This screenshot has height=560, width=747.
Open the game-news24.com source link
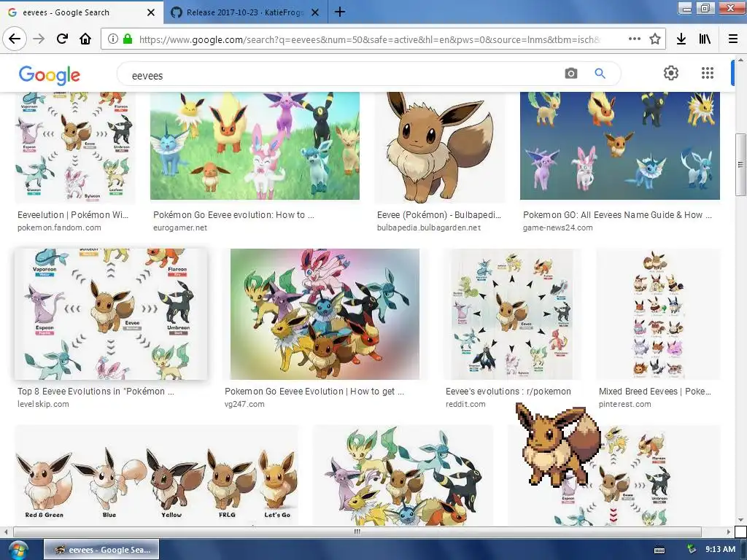[558, 227]
